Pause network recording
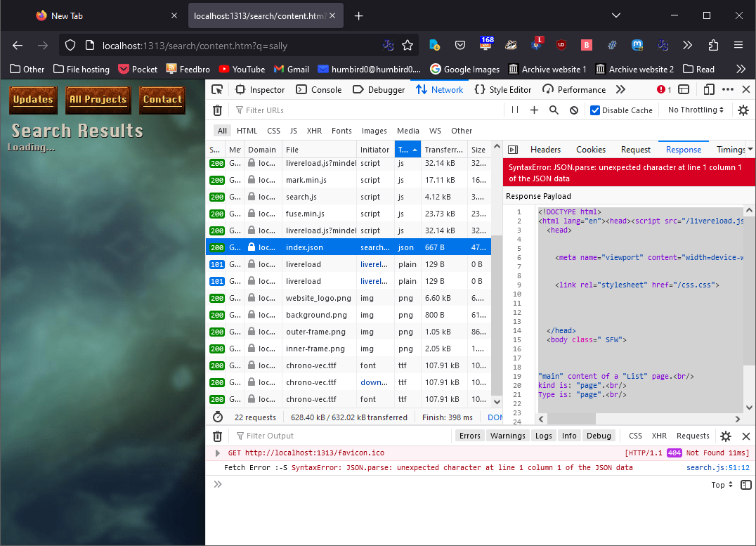This screenshot has width=756, height=546. coord(515,110)
